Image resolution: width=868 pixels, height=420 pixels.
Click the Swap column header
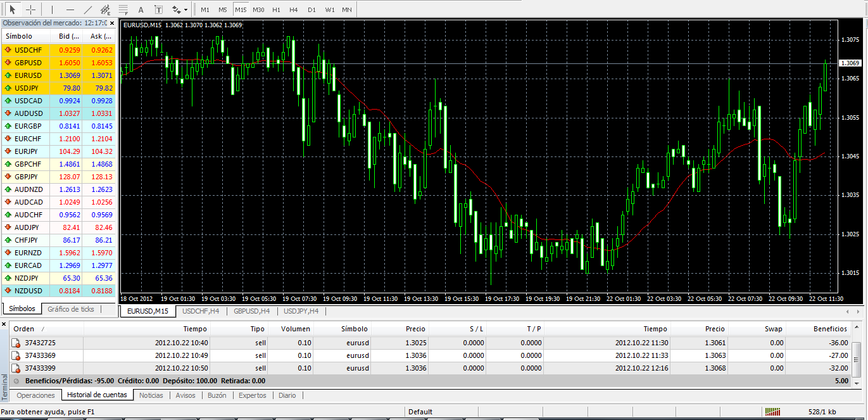point(757,329)
